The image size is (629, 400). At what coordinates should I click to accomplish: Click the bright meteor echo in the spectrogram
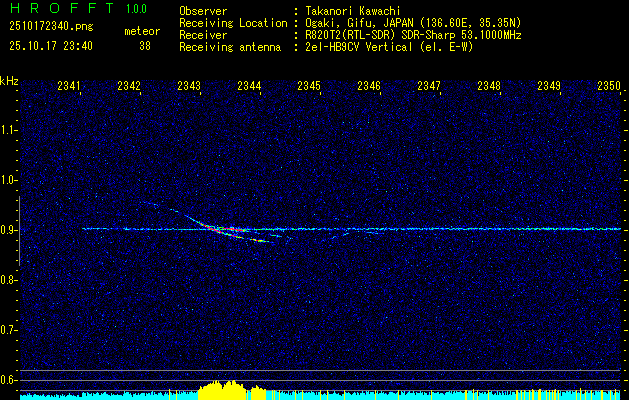coord(232,230)
